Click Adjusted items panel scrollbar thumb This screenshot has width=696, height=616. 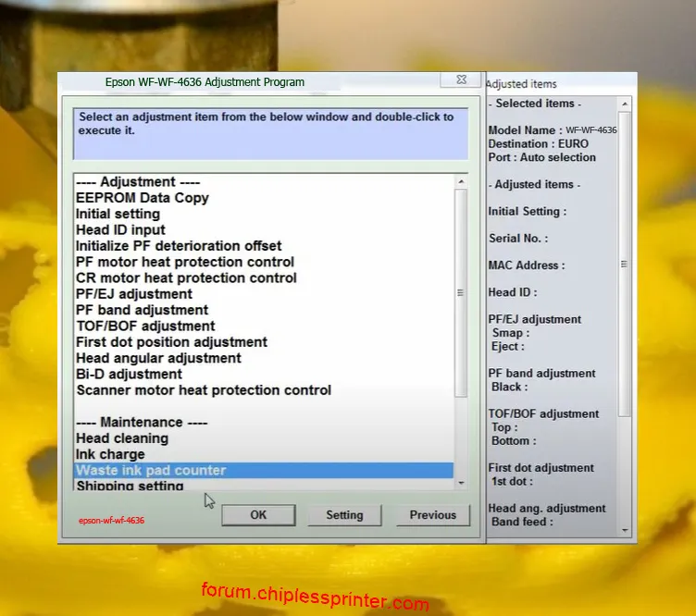[624, 264]
